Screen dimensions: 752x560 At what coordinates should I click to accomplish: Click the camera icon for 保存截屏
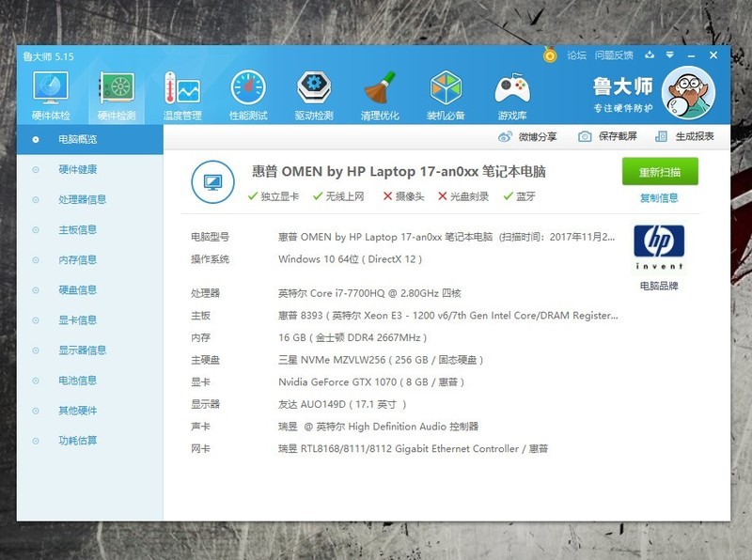[585, 136]
